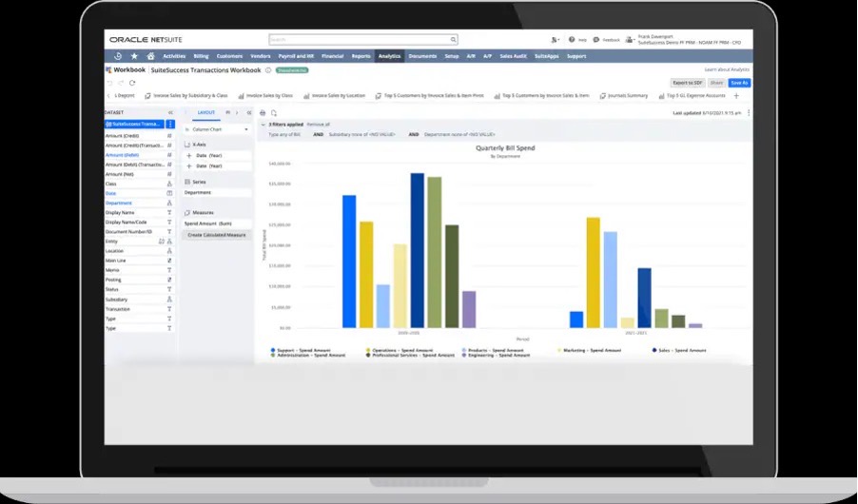Click the text icon next to Memo
Image resolution: width=858 pixels, height=504 pixels.
coord(169,270)
